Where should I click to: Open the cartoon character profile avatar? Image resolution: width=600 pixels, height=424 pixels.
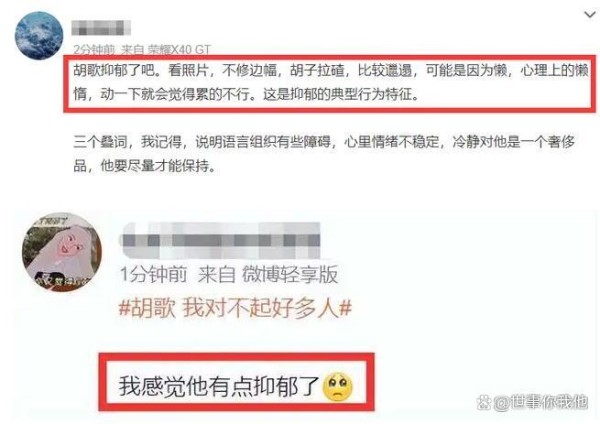coord(62,253)
